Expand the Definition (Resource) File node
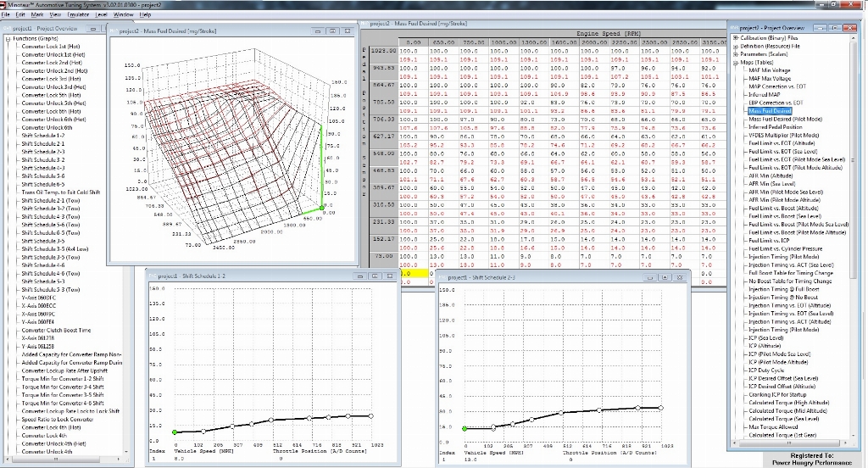Screen dimensions: 868x468 [736, 47]
